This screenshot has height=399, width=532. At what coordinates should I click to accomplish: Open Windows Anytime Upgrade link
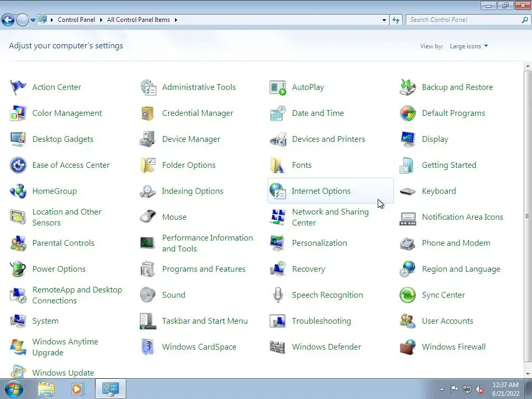coord(65,347)
